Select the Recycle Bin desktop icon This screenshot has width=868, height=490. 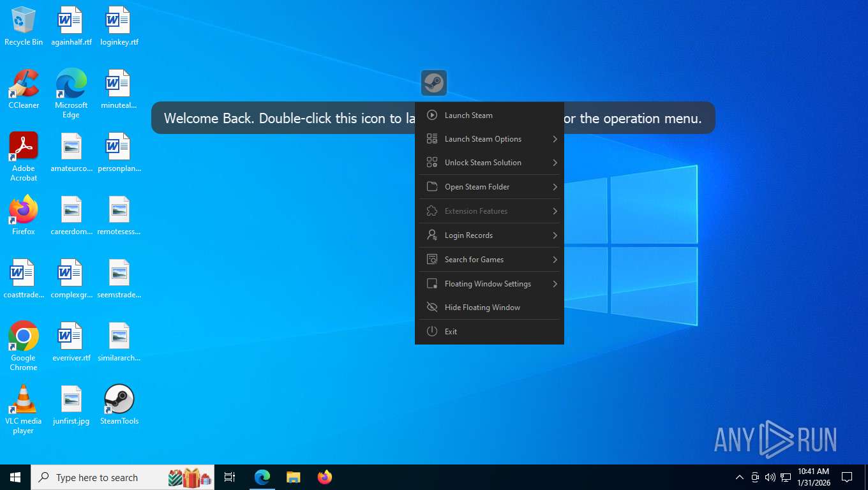click(x=24, y=26)
